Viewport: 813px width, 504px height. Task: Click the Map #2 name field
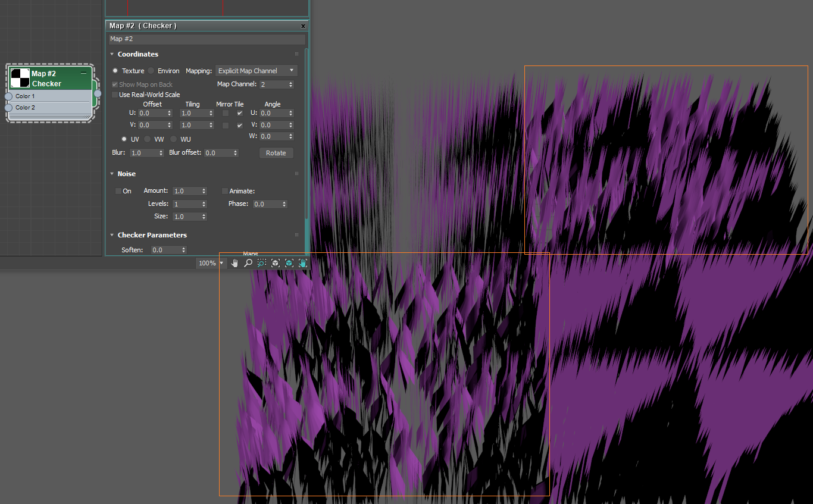207,39
